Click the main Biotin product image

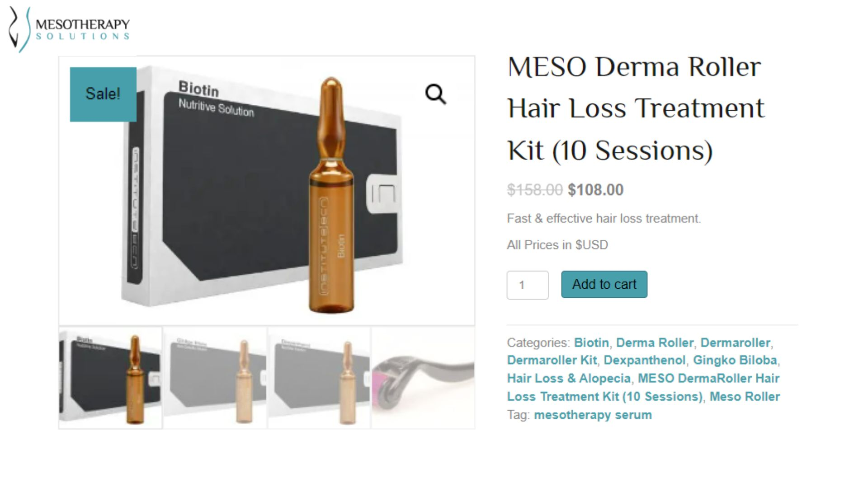click(x=267, y=191)
